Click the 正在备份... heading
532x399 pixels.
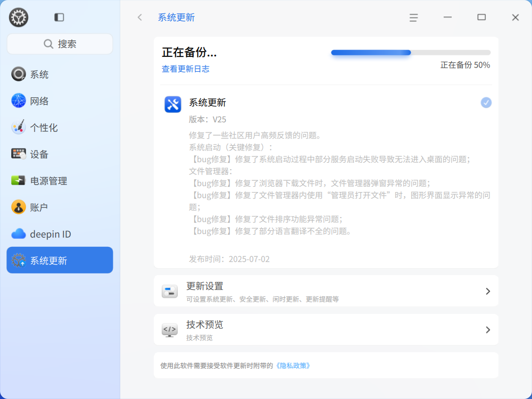(189, 52)
